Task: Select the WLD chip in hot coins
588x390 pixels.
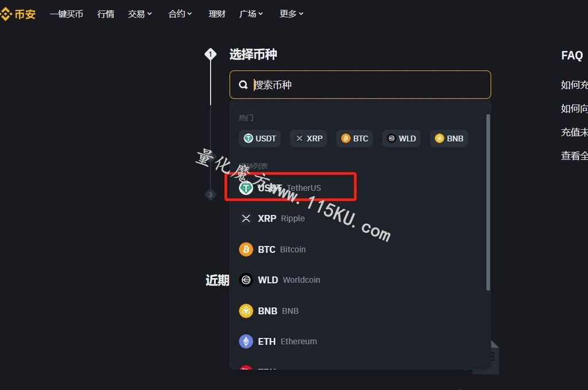Action: click(401, 139)
